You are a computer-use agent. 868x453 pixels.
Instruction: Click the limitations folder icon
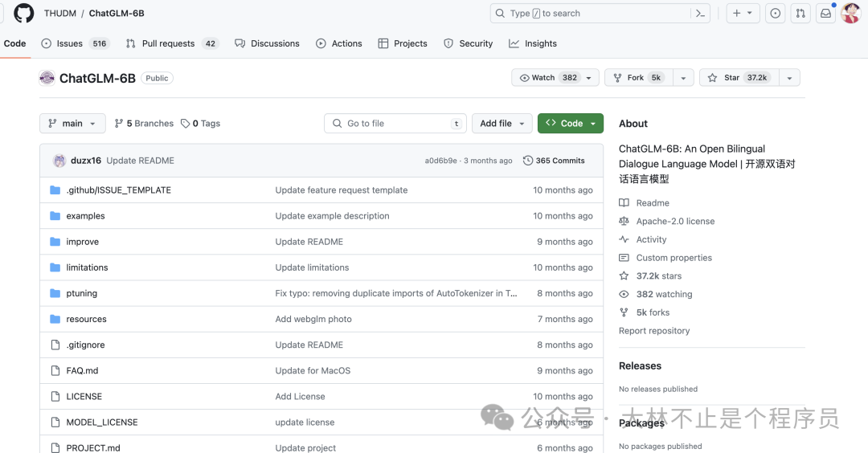point(55,267)
